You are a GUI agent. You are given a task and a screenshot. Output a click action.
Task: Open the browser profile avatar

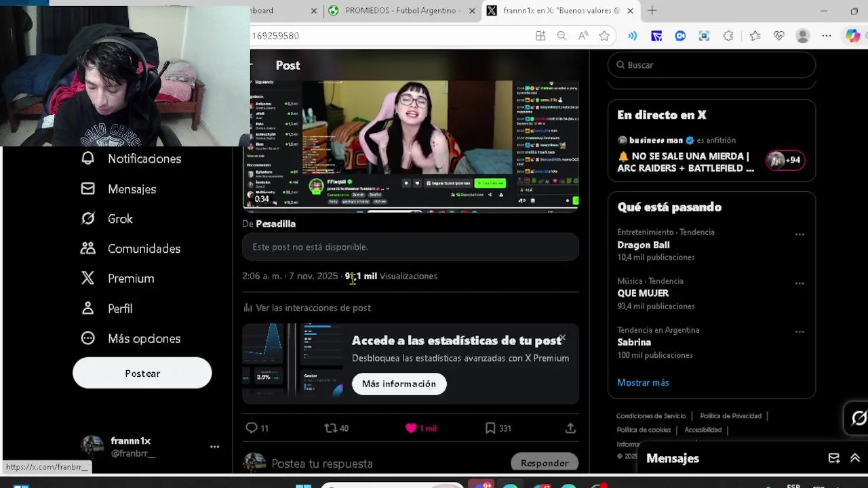click(x=803, y=36)
